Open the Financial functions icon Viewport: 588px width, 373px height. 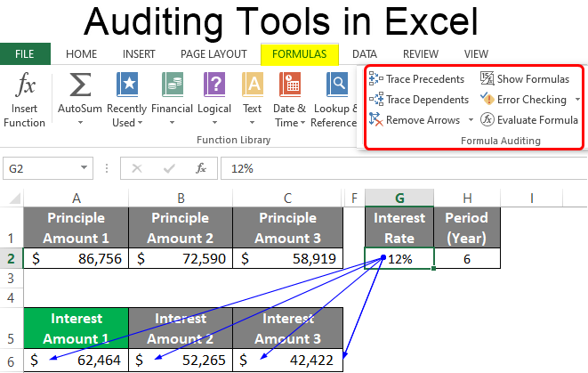click(172, 85)
